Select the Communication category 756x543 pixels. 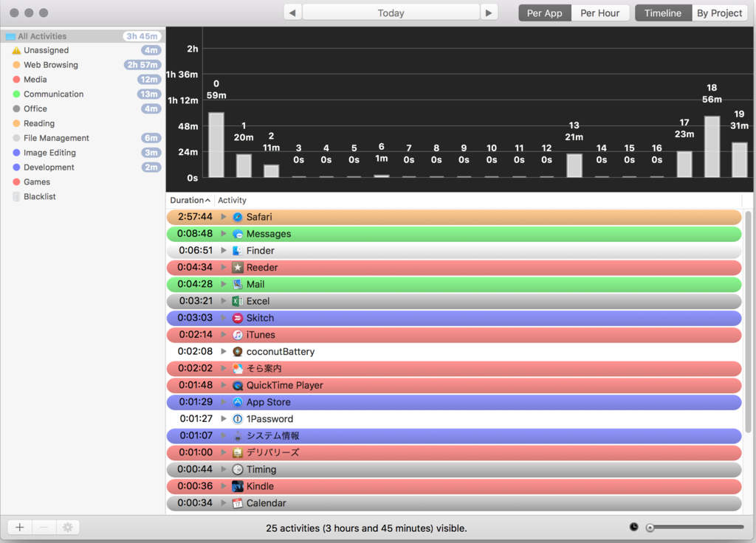pos(83,94)
